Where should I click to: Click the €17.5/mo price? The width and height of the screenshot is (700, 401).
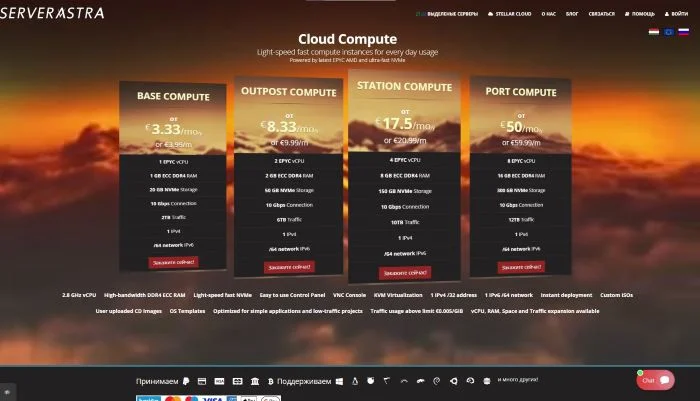click(x=405, y=124)
